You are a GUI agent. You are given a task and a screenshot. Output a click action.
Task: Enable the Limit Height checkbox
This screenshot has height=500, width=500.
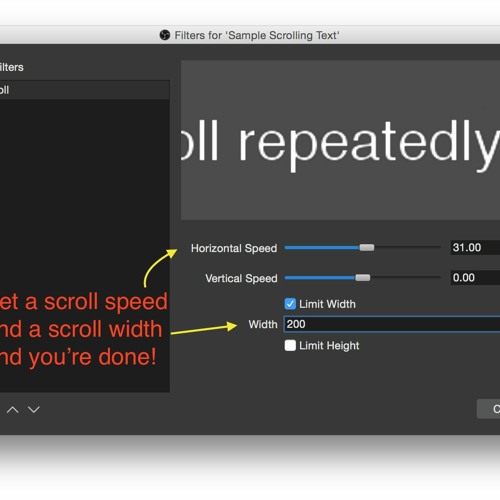coord(290,346)
